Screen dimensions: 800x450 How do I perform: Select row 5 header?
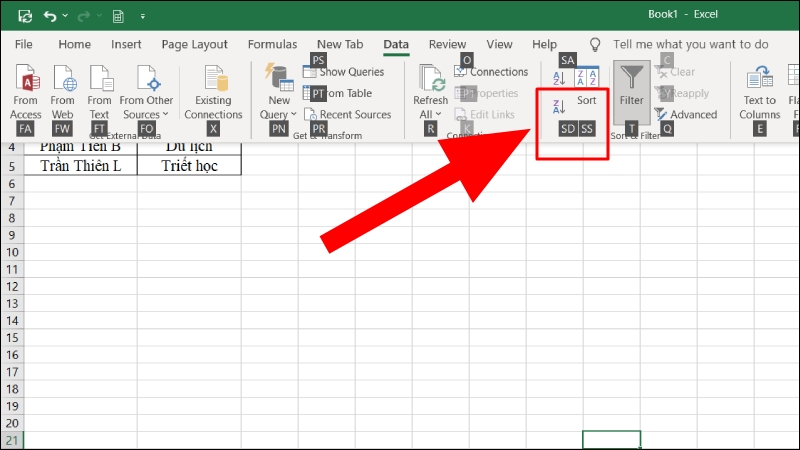[x=12, y=166]
